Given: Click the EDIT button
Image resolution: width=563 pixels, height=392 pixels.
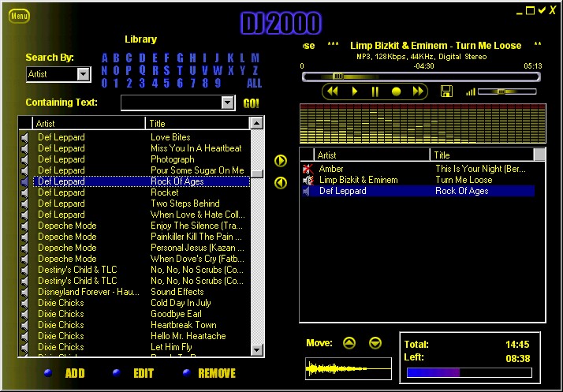Looking at the screenshot, I should coord(144,373).
